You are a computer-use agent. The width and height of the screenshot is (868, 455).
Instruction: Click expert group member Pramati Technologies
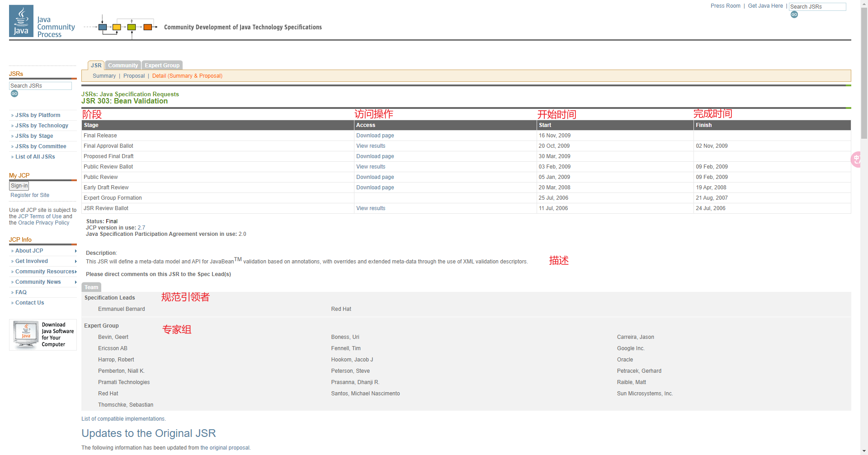pyautogui.click(x=124, y=382)
